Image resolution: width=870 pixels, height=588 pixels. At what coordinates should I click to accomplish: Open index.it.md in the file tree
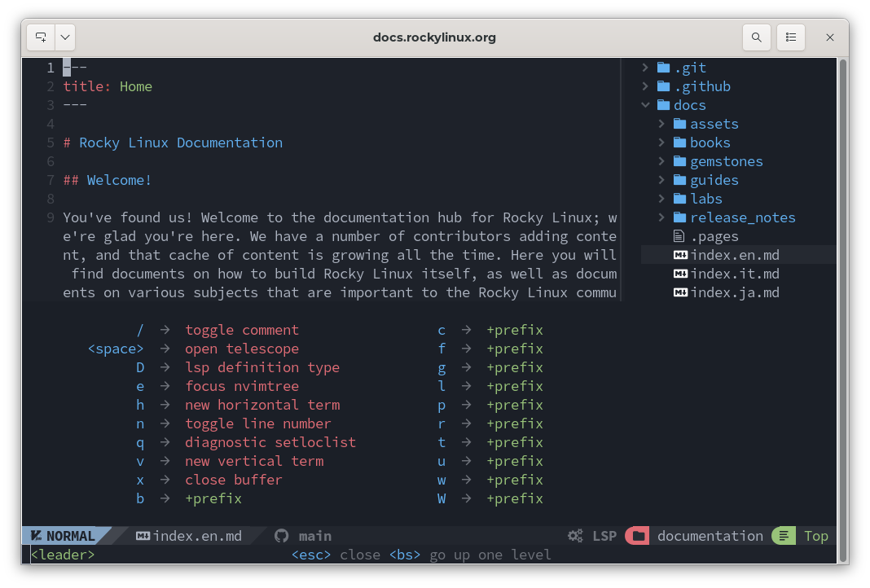[734, 274]
